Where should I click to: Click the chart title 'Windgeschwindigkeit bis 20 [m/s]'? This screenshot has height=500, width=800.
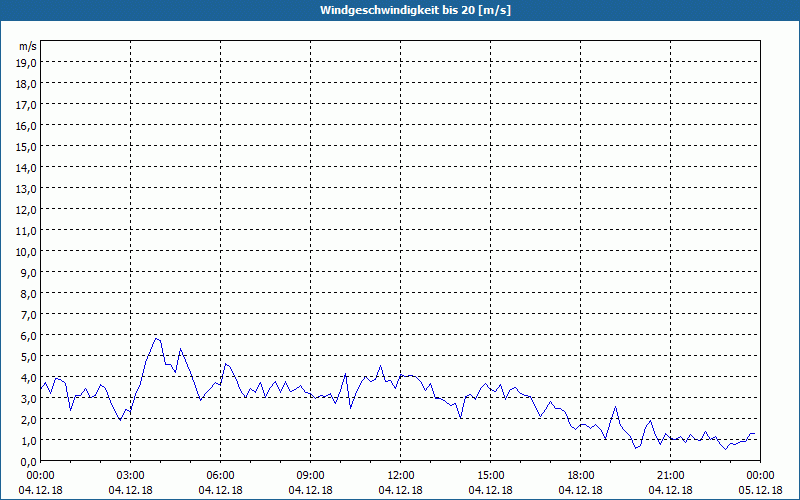click(415, 10)
